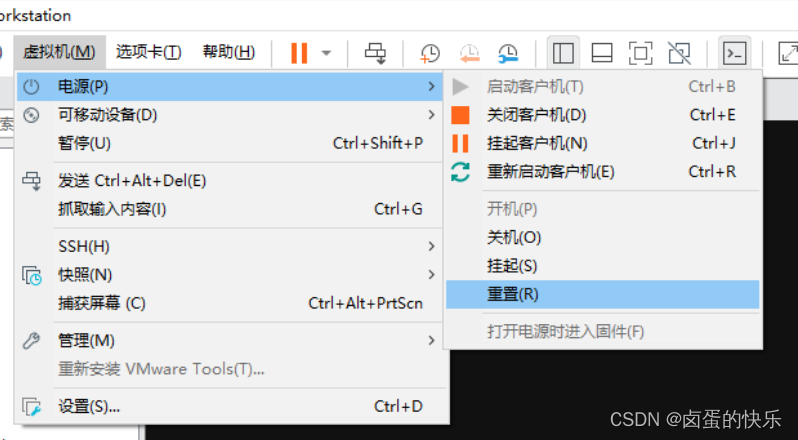Screen dimensions: 798x440
Task: Enter full screen mode icon
Action: pos(640,53)
